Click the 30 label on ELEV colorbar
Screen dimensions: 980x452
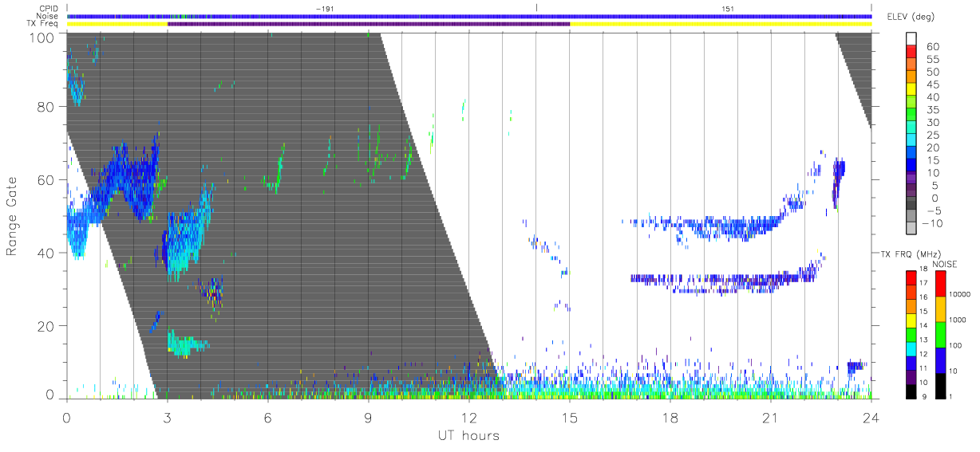932,122
